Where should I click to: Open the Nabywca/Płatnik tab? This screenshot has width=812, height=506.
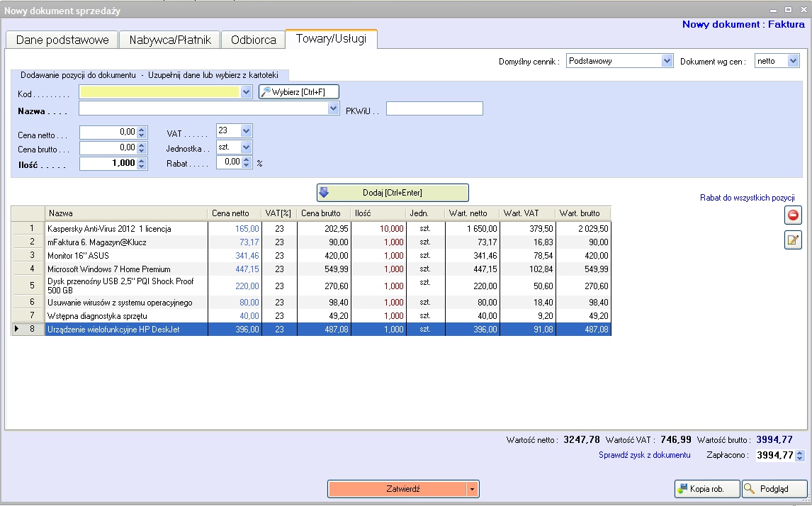tap(170, 40)
